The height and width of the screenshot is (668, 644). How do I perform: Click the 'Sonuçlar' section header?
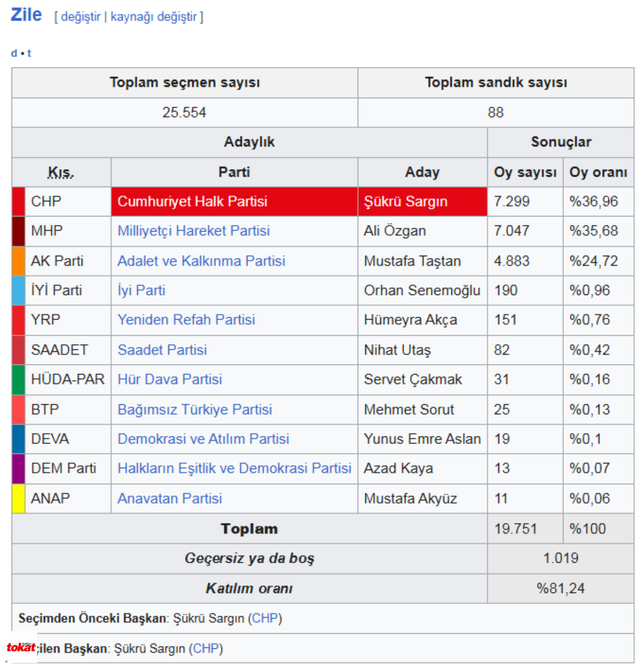coord(561,142)
